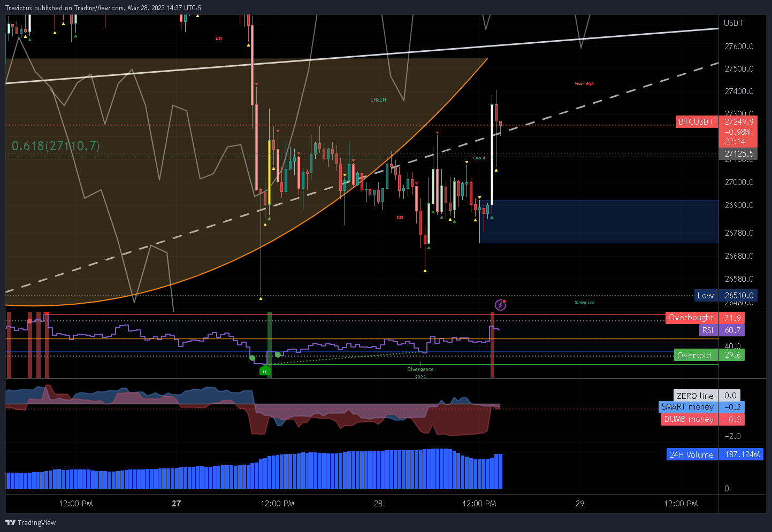Click the 26580.0 price axis tick

tap(739, 279)
